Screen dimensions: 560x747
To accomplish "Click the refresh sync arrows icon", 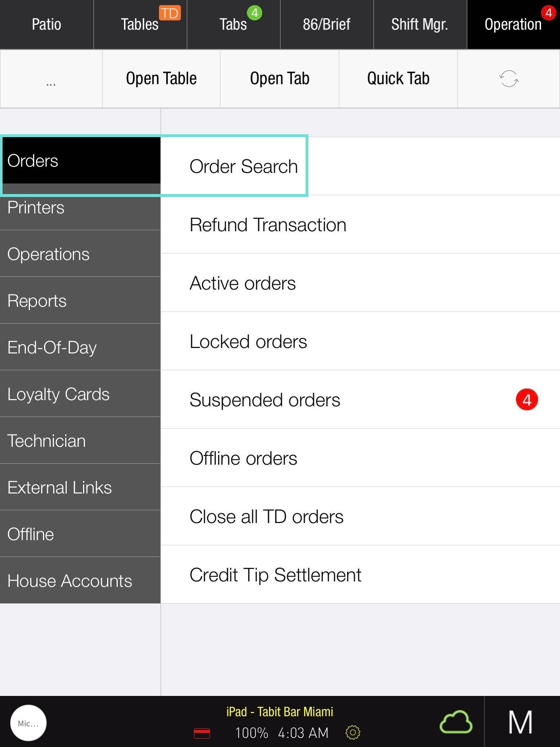I will tap(509, 79).
